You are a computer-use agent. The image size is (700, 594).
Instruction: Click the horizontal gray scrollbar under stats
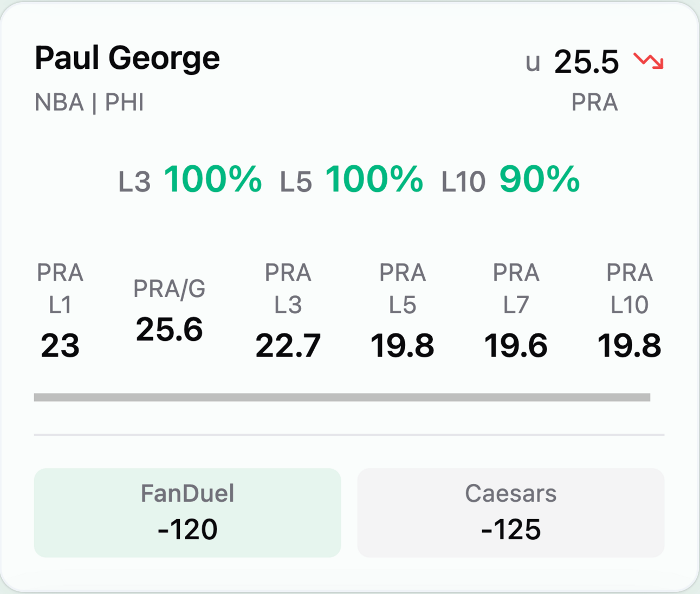point(342,397)
